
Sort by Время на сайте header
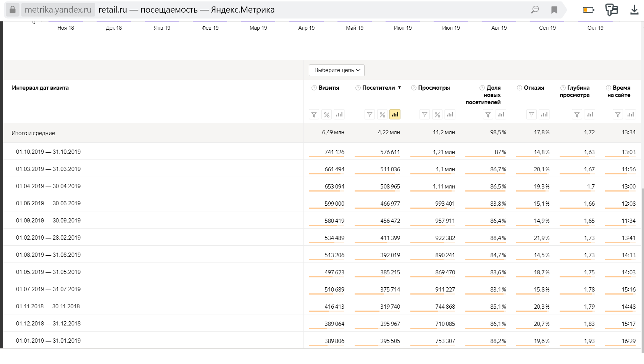click(619, 91)
